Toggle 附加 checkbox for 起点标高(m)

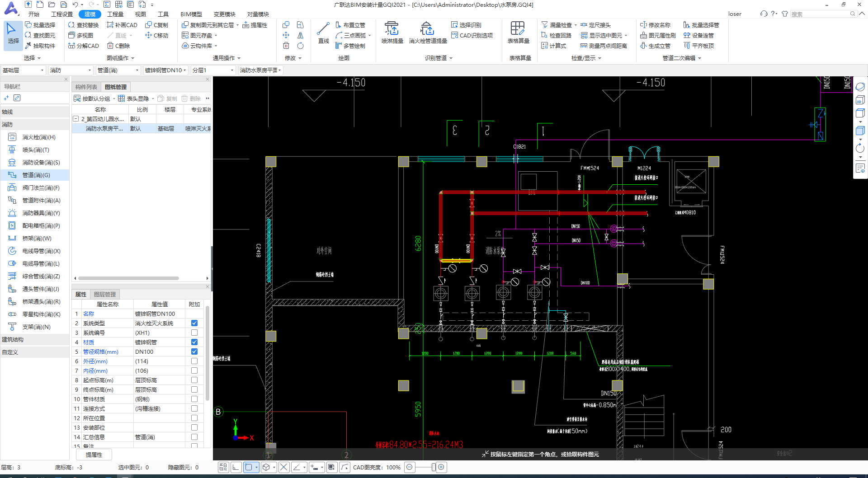tap(194, 380)
